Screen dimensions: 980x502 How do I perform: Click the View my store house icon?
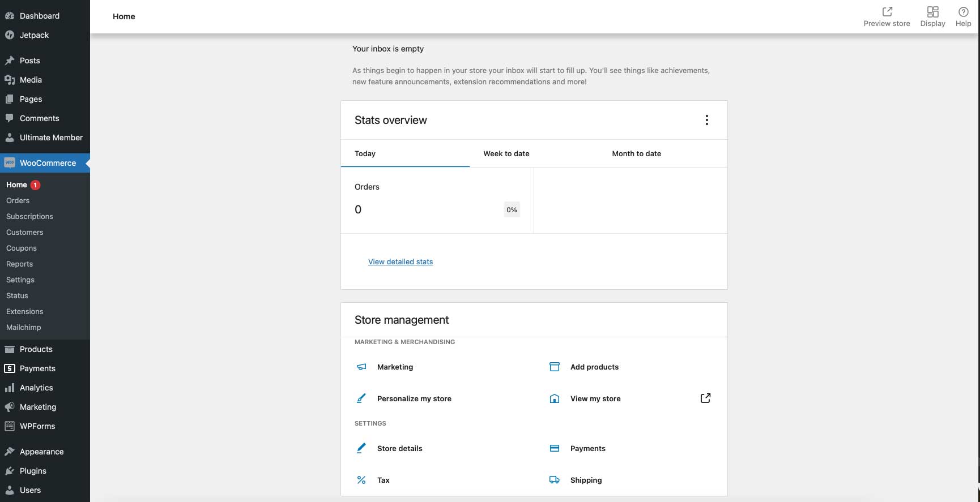pos(555,398)
